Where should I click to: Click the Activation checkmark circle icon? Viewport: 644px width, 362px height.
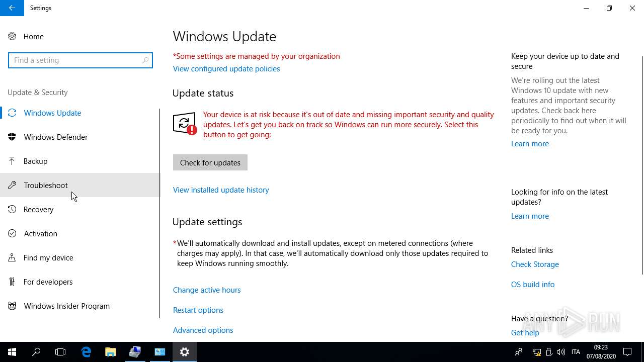(12, 233)
